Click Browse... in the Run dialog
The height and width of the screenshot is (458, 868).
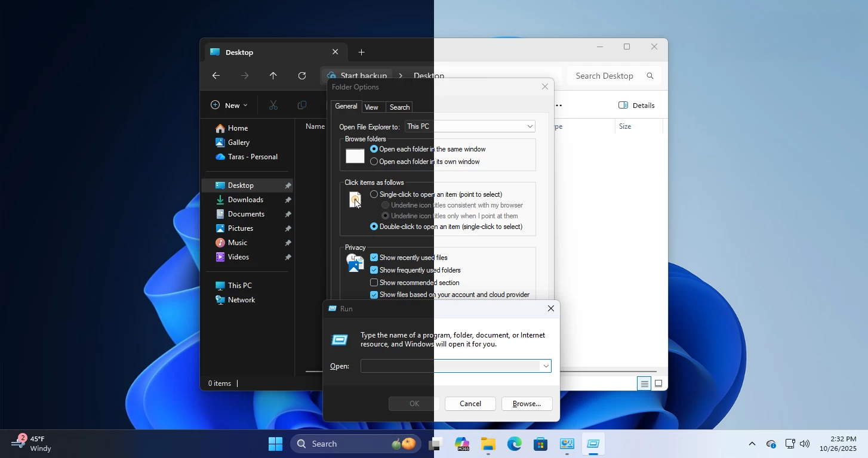click(527, 404)
